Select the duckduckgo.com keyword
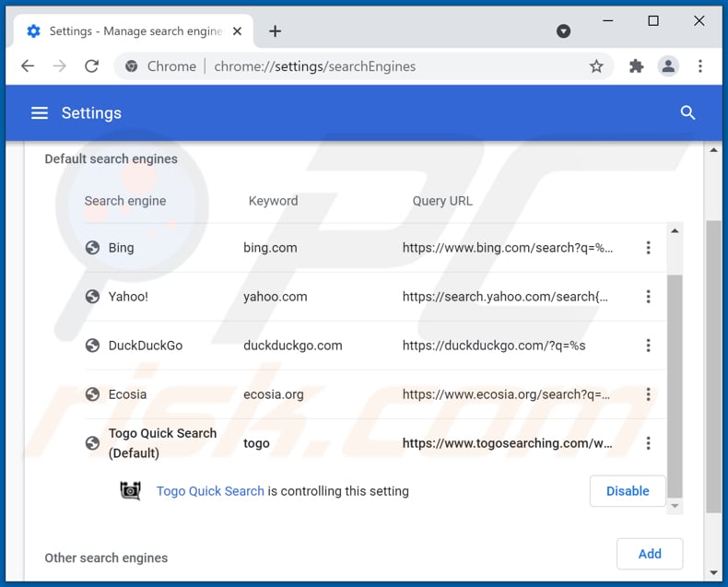Viewport: 728px width, 587px height. coord(293,345)
